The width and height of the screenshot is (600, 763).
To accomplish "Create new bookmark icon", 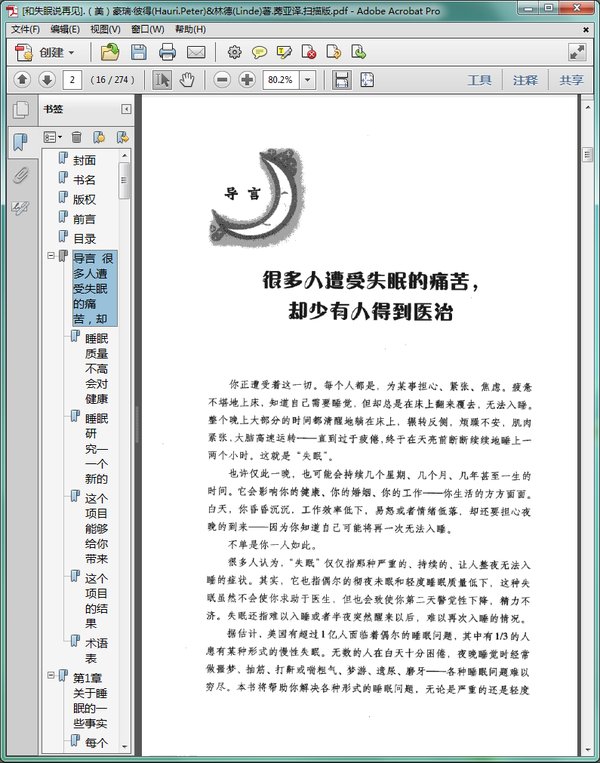I will click(x=99, y=137).
